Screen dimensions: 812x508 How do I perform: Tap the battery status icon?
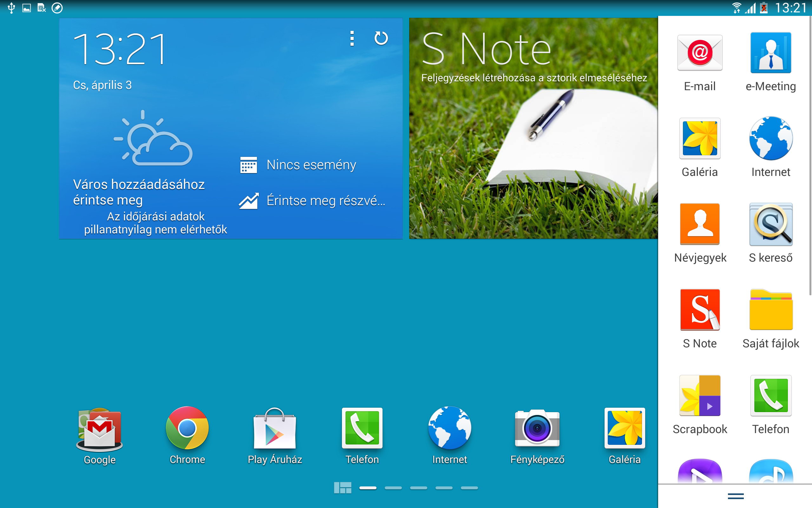point(764,8)
